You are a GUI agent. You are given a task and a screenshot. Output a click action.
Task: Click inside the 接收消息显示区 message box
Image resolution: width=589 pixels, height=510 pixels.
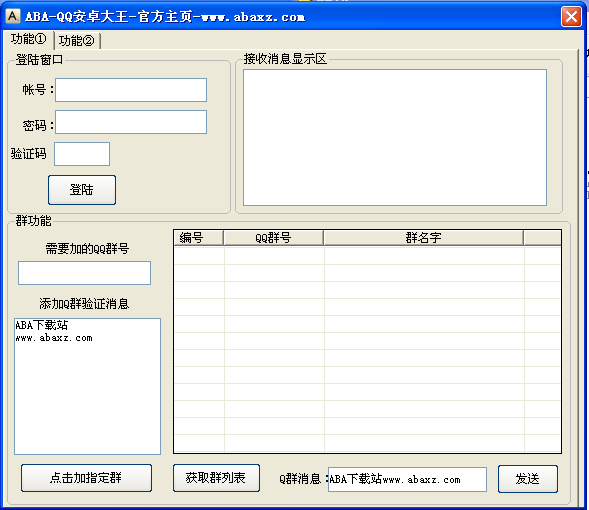395,137
